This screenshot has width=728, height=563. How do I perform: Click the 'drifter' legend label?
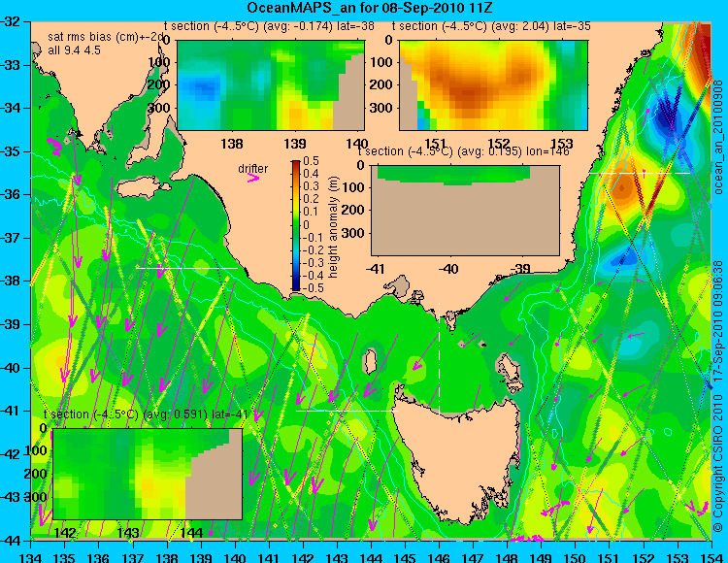(x=253, y=169)
